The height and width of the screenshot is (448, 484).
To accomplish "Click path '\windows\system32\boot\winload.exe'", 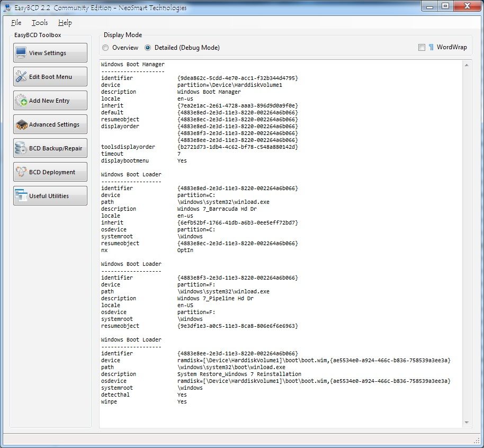I will 231,367.
